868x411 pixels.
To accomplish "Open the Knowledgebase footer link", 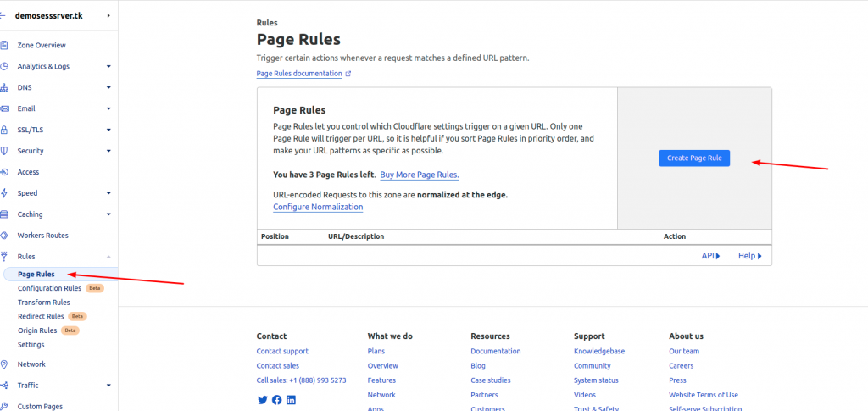I will [x=599, y=352].
